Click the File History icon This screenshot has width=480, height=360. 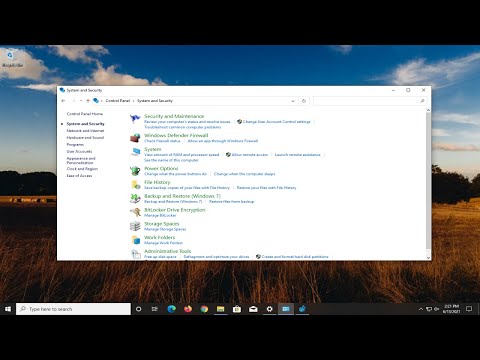(135, 185)
